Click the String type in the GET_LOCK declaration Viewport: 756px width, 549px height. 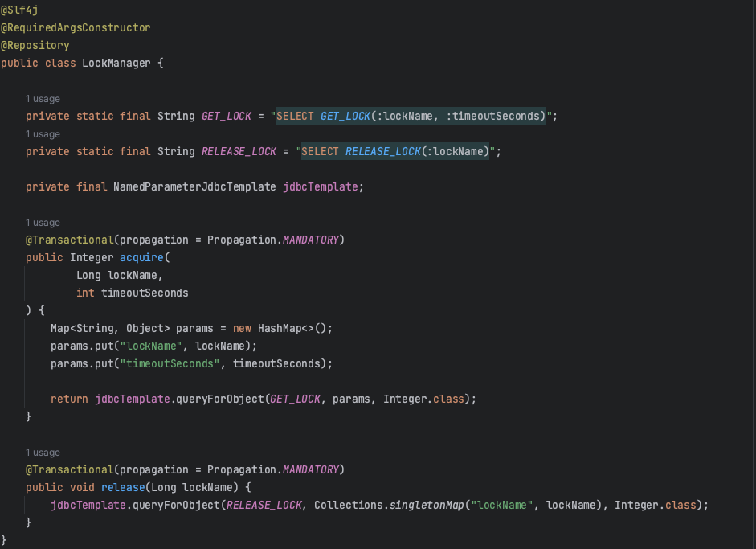tap(176, 117)
